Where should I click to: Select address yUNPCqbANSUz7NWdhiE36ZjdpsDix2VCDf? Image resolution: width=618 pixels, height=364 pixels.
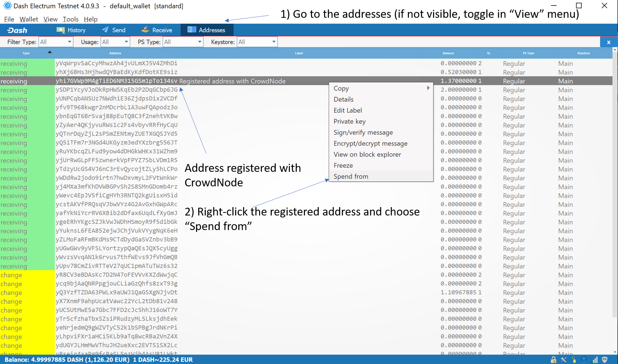116,98
